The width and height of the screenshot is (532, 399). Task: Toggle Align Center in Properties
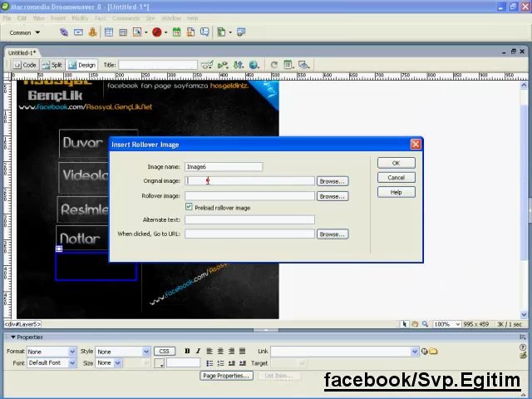click(x=220, y=351)
